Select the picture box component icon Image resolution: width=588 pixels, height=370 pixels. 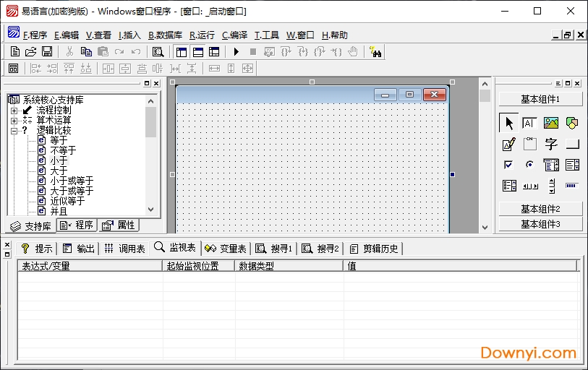point(551,123)
